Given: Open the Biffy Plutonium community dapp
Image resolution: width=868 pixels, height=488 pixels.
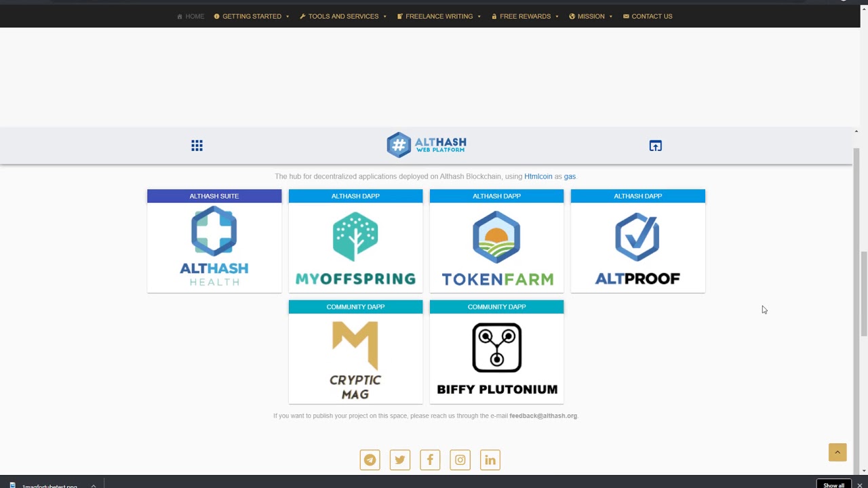Looking at the screenshot, I should click(x=496, y=352).
